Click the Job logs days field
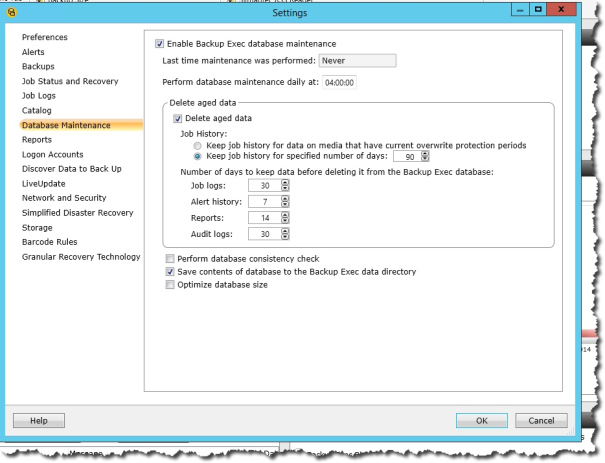This screenshot has height=463, width=605. pyautogui.click(x=264, y=186)
